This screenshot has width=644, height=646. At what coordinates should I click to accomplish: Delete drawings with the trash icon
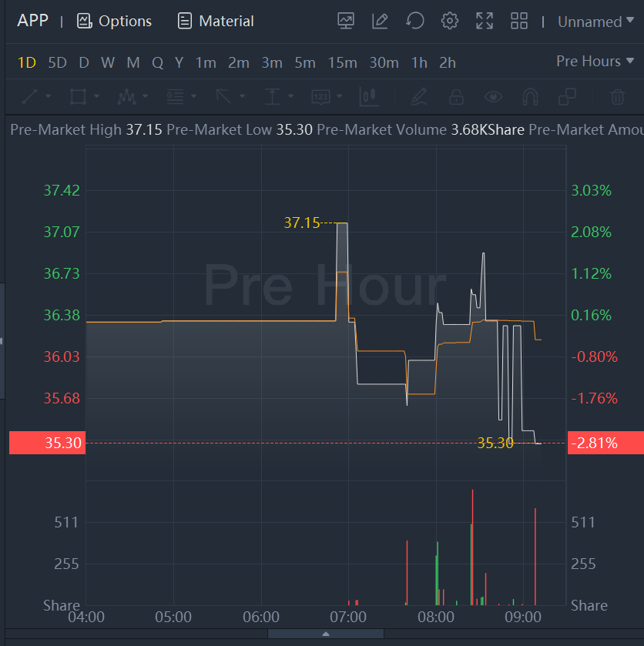point(617,97)
